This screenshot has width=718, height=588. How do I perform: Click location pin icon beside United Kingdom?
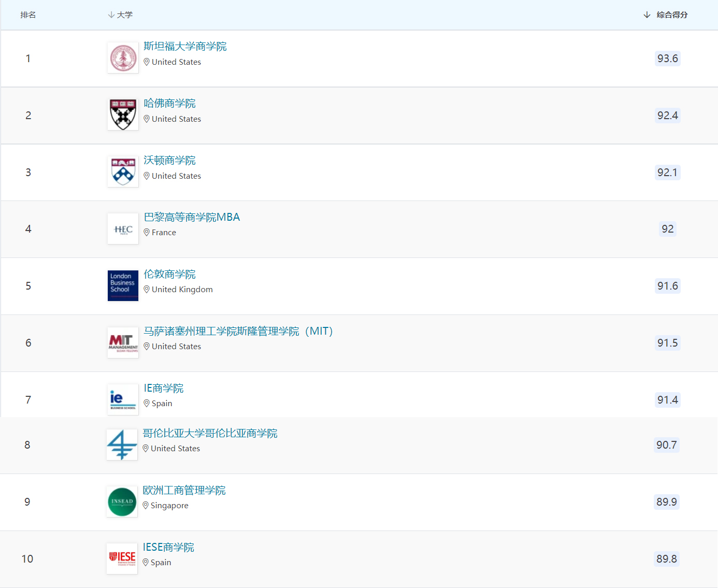[147, 290]
